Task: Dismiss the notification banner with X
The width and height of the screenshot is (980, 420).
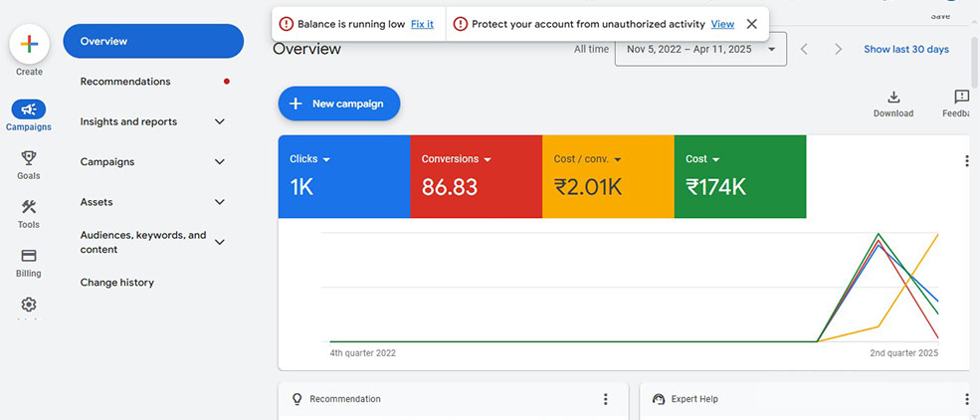Action: click(x=751, y=24)
